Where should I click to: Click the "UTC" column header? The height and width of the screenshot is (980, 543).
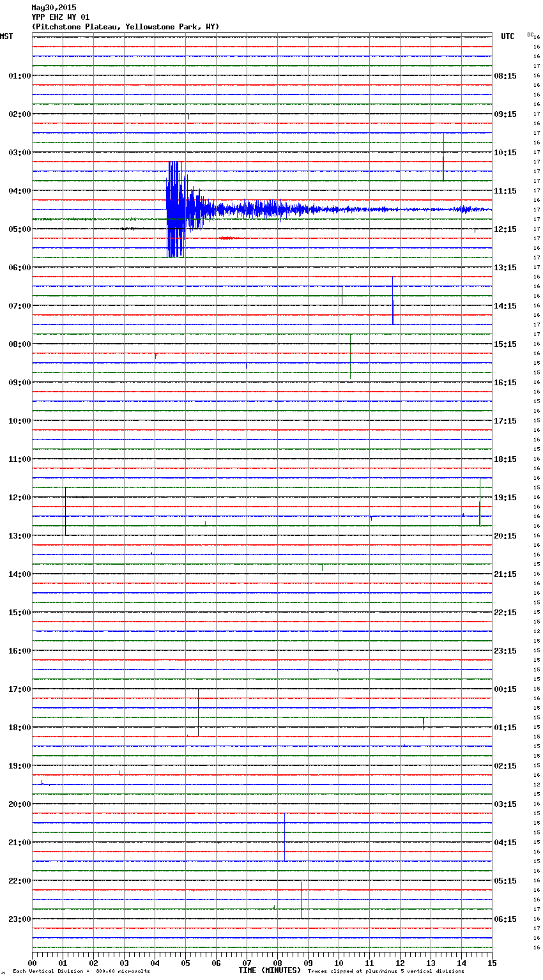[x=508, y=36]
